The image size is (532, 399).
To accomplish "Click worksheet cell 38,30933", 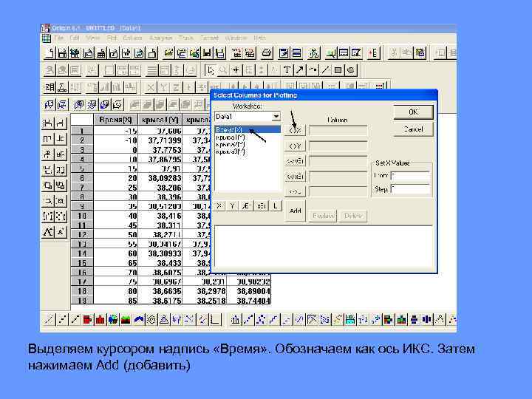I will (160, 253).
